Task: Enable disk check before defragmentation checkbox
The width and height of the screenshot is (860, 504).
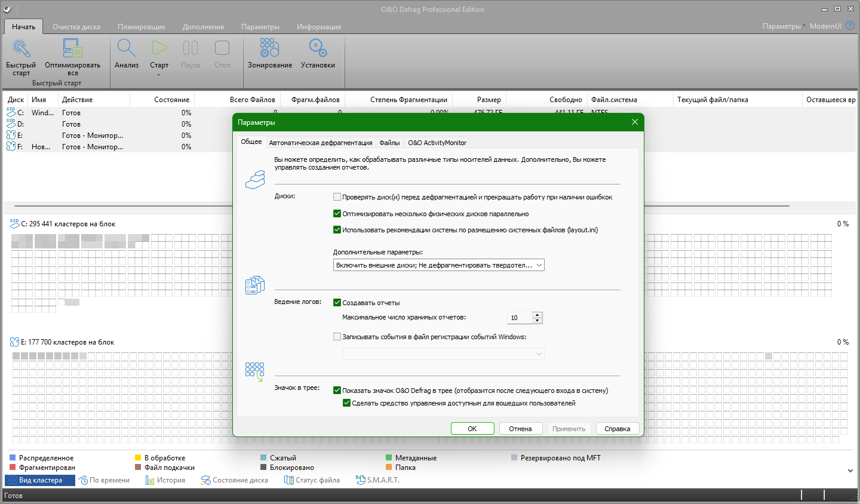Action: pos(337,197)
